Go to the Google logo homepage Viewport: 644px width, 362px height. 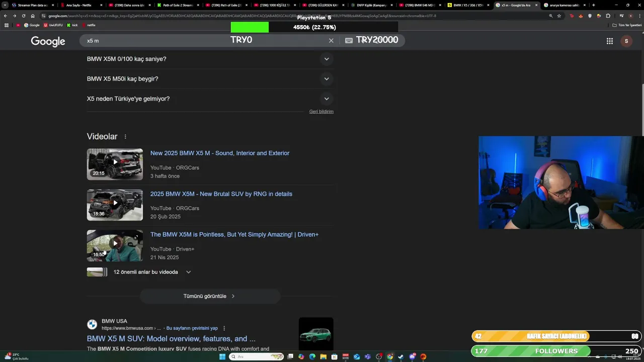48,41
